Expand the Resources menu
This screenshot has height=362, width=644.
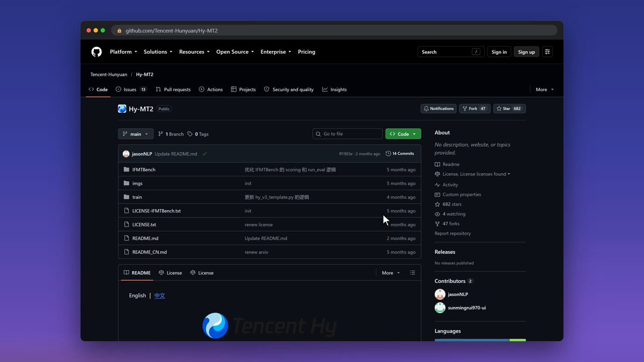click(x=194, y=52)
